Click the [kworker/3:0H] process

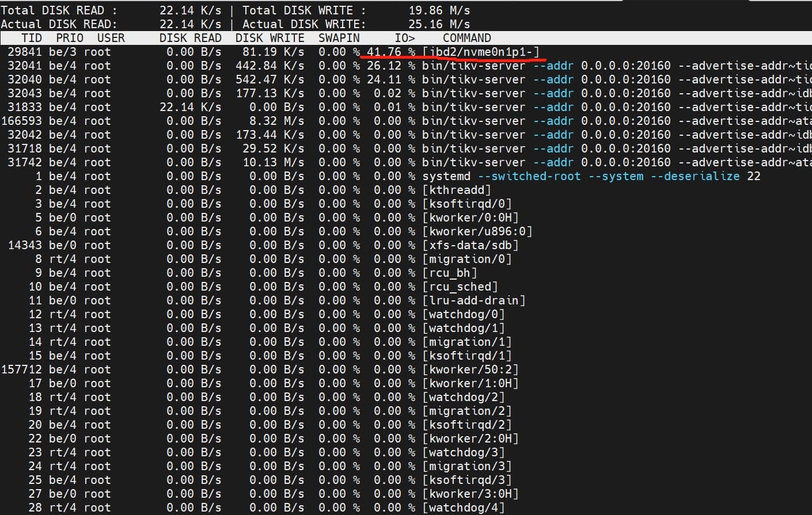[470, 494]
